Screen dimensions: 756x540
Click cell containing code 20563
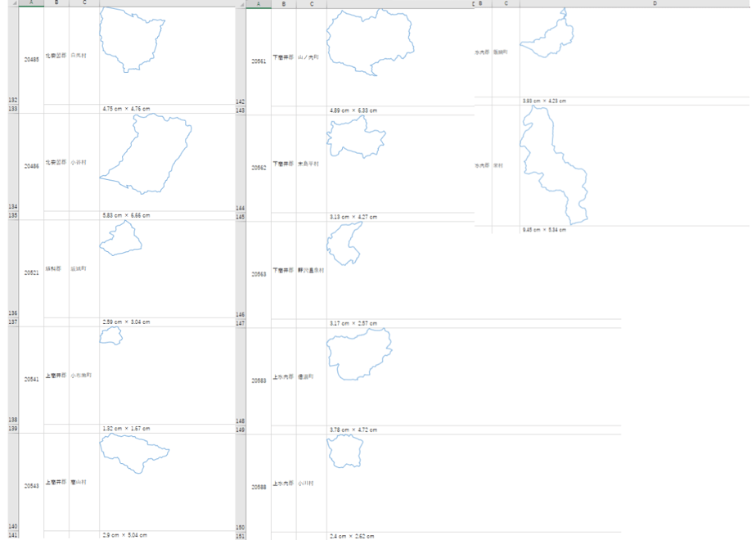(259, 274)
